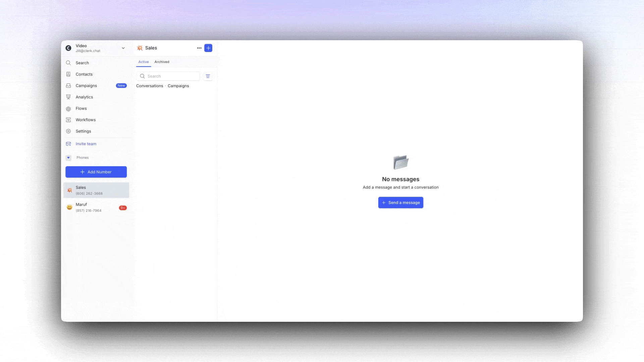Switch to the Archived tab

coord(162,62)
